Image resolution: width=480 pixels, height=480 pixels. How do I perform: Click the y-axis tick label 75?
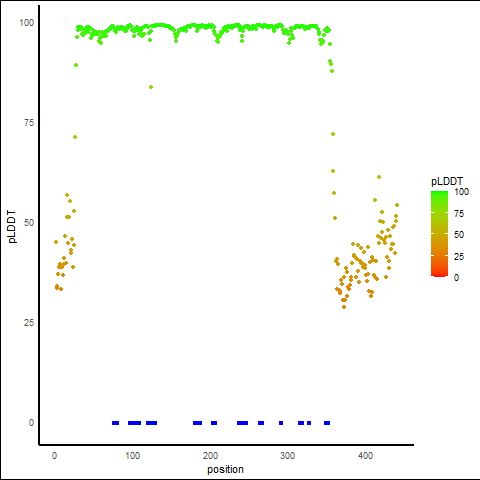click(29, 123)
